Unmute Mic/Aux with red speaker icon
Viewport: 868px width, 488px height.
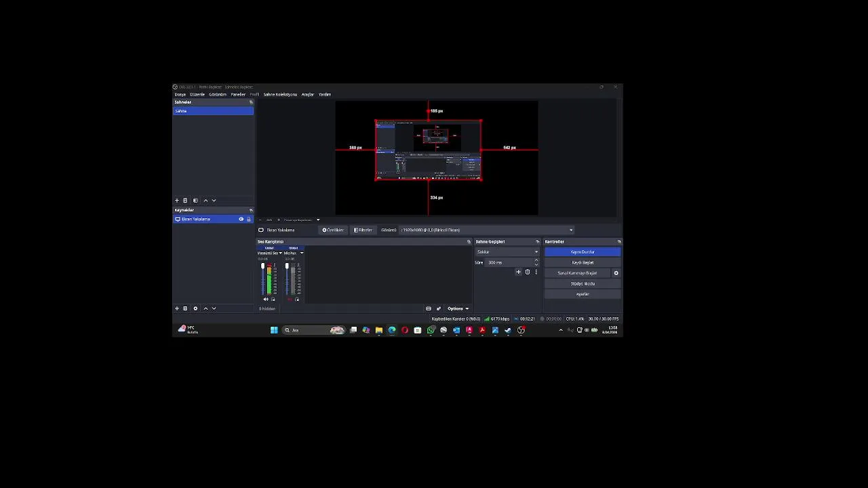pyautogui.click(x=290, y=299)
